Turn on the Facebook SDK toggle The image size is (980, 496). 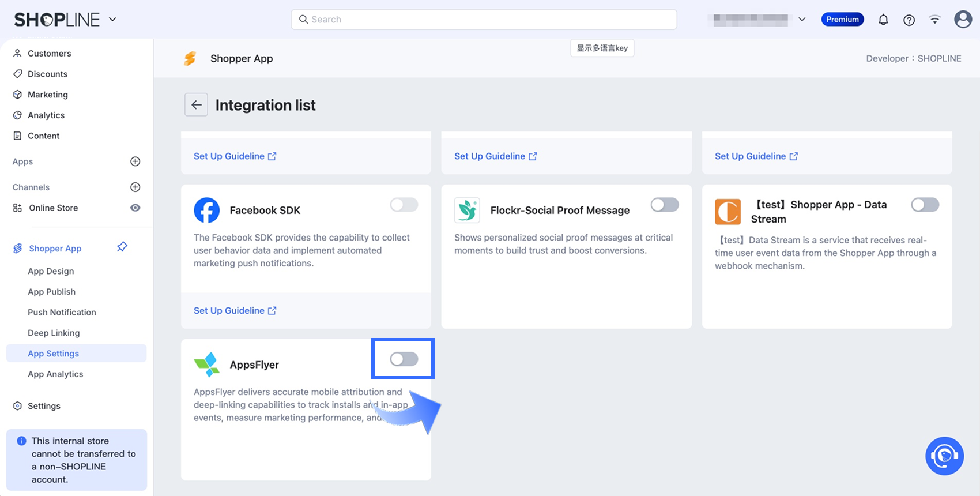click(404, 205)
